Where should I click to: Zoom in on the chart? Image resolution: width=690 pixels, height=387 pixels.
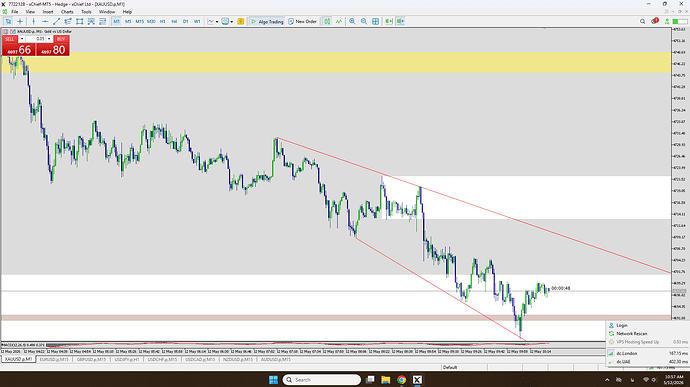tap(352, 21)
